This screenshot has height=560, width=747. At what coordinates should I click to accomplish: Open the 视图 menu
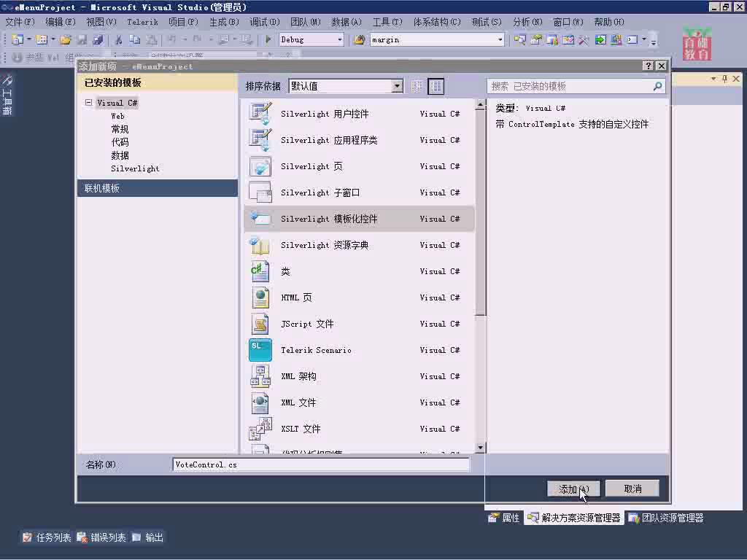pyautogui.click(x=101, y=22)
